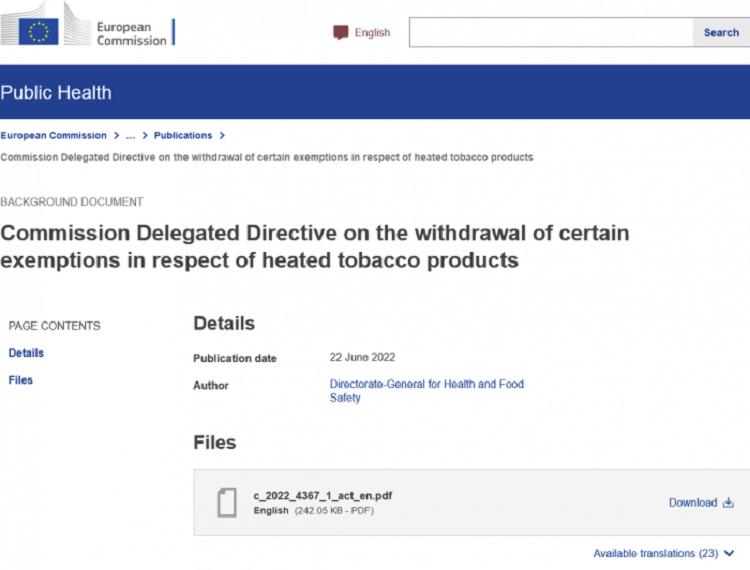Click the download arrow icon
750x570 pixels.
tap(728, 502)
